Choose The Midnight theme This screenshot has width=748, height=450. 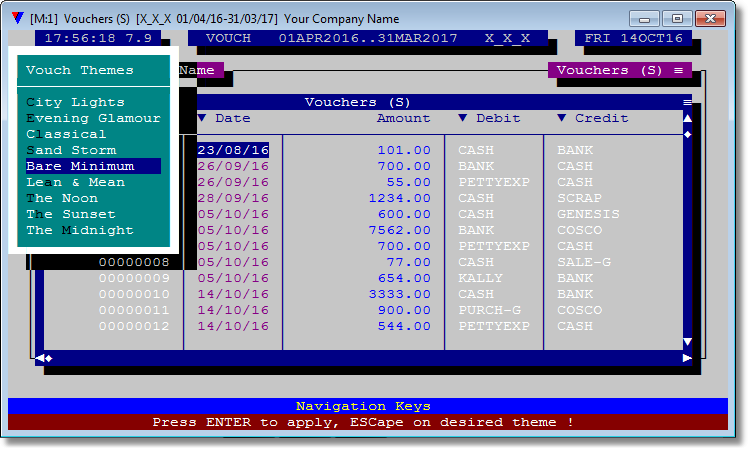click(x=80, y=230)
